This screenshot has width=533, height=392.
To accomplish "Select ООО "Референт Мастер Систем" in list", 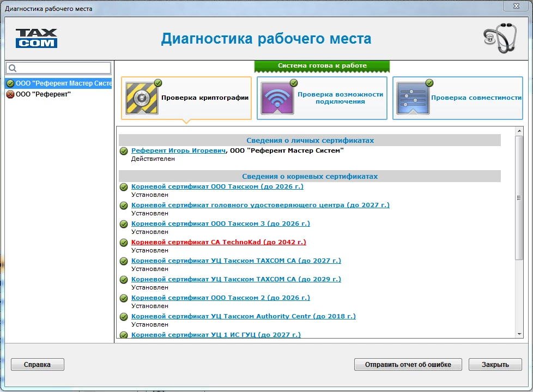I will pyautogui.click(x=63, y=83).
